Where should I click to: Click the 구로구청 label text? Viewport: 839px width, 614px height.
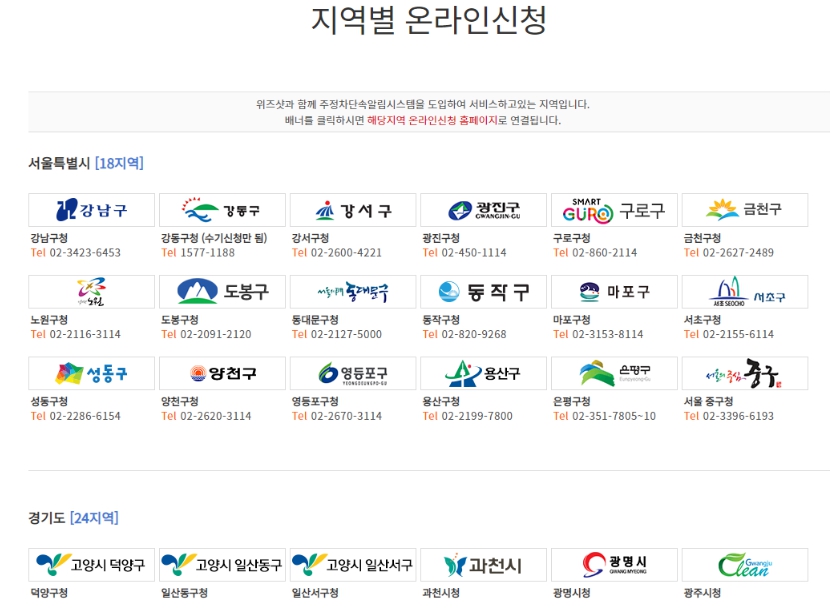[571, 238]
